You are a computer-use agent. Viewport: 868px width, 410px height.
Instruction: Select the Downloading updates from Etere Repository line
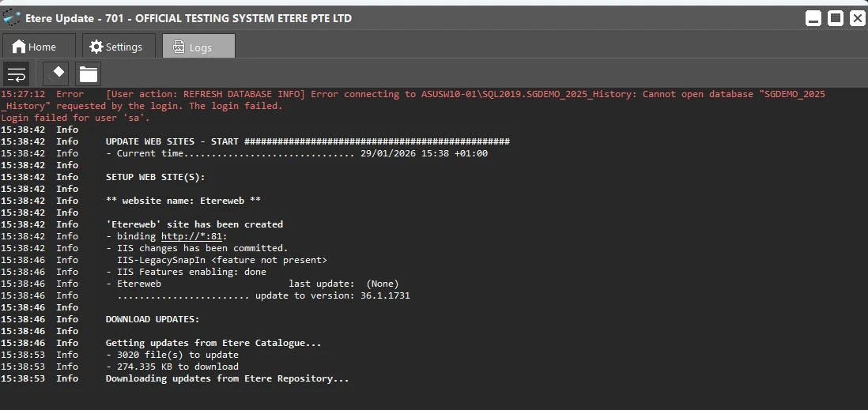coord(227,378)
